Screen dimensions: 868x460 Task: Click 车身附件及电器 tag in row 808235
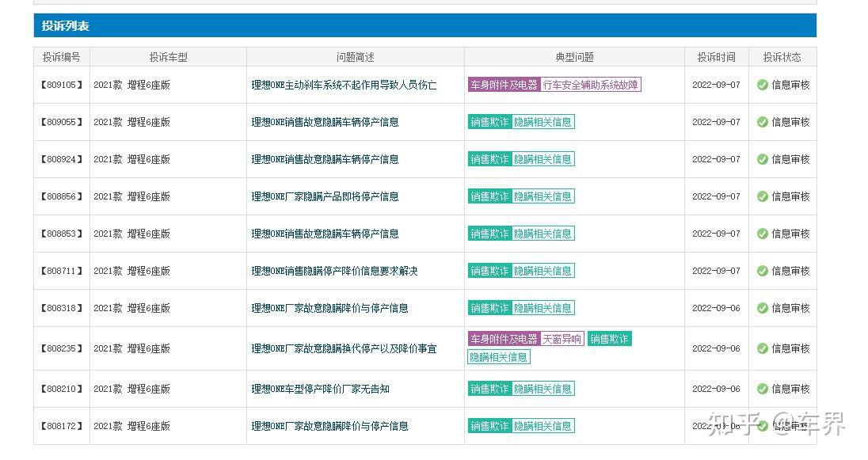click(504, 339)
